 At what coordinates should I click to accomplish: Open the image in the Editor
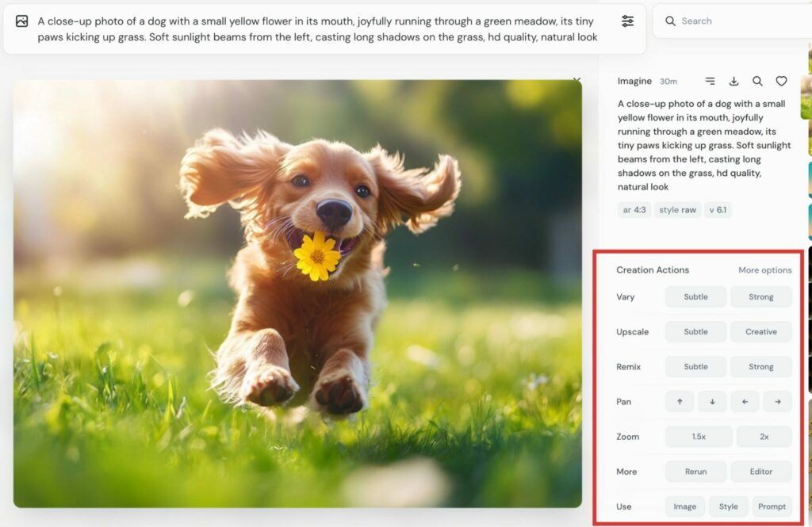(x=761, y=471)
